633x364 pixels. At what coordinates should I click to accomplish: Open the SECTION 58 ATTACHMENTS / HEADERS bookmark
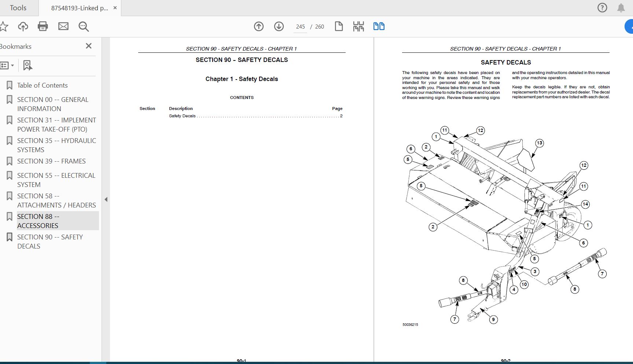(x=56, y=201)
